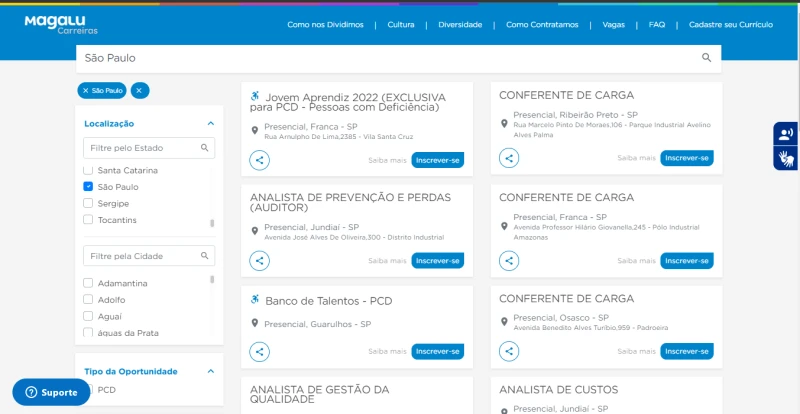Click Inscrever-se on Conferente de Carga Ribeirão Preto
Screen dimensions: 800x414
[x=687, y=158]
